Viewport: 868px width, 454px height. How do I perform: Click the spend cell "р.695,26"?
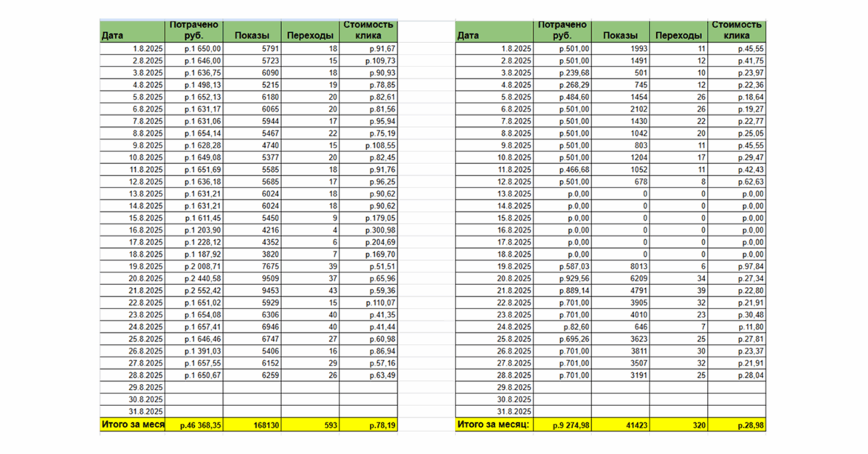pyautogui.click(x=562, y=339)
